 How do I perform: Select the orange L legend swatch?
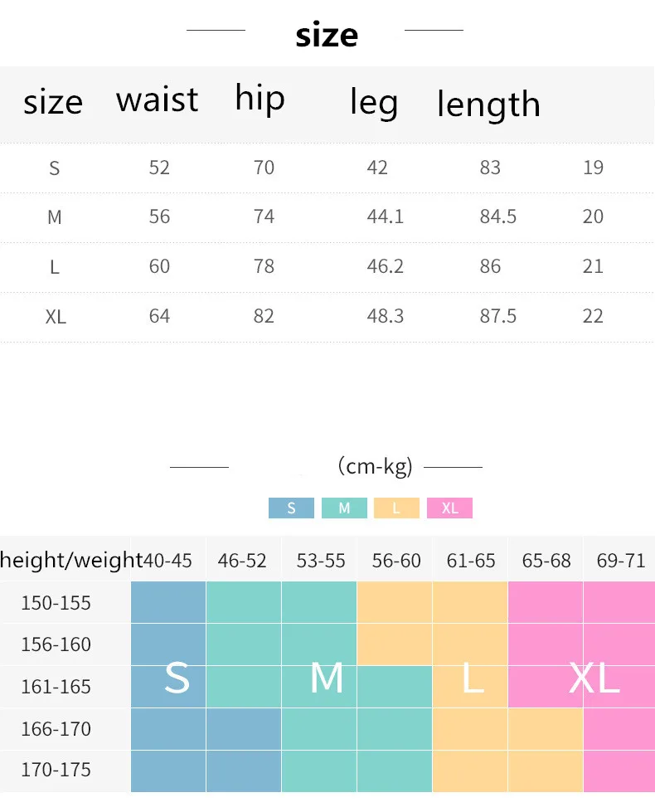(396, 508)
